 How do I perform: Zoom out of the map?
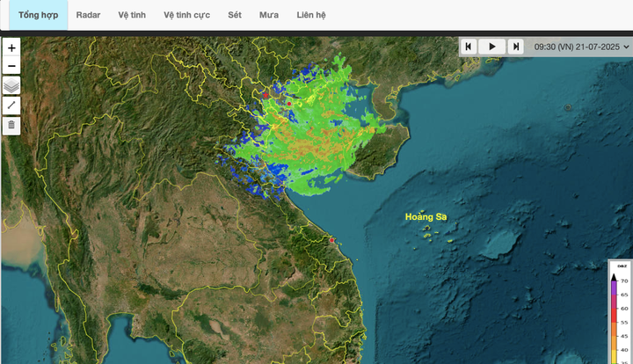(x=11, y=67)
